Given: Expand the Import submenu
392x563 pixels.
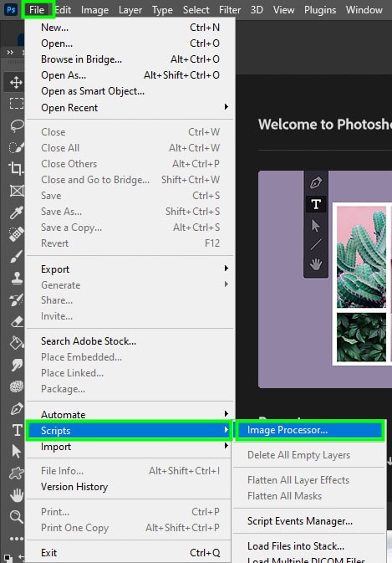Looking at the screenshot, I should coord(130,447).
